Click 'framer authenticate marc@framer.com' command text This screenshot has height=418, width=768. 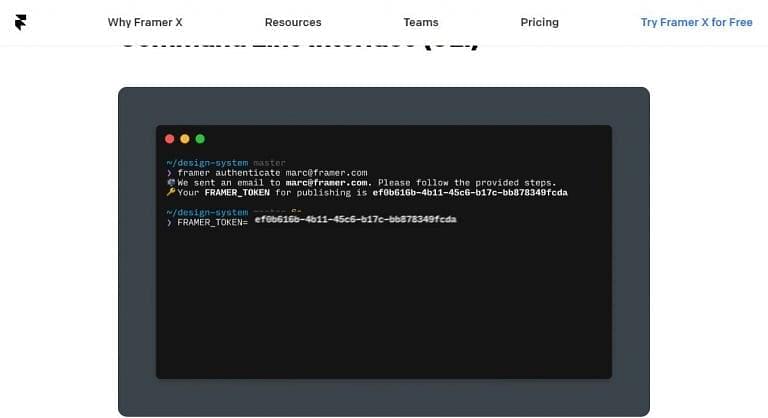click(272, 172)
